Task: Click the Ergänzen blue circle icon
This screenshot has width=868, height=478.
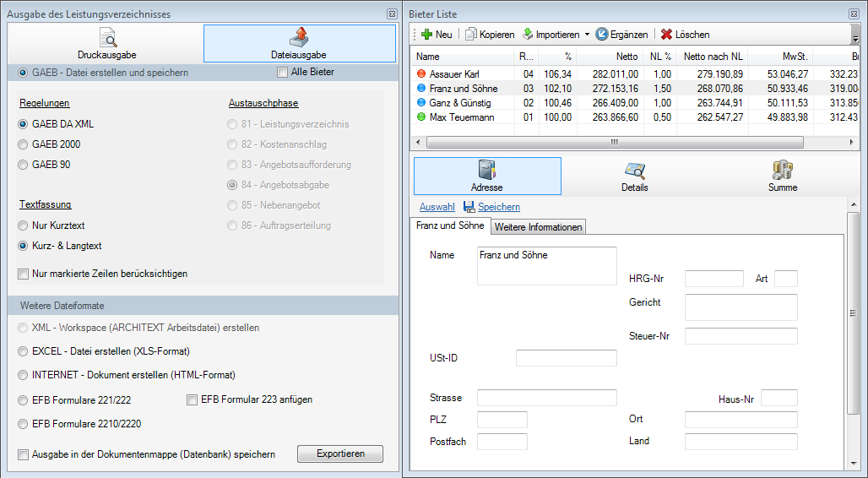Action: (602, 35)
